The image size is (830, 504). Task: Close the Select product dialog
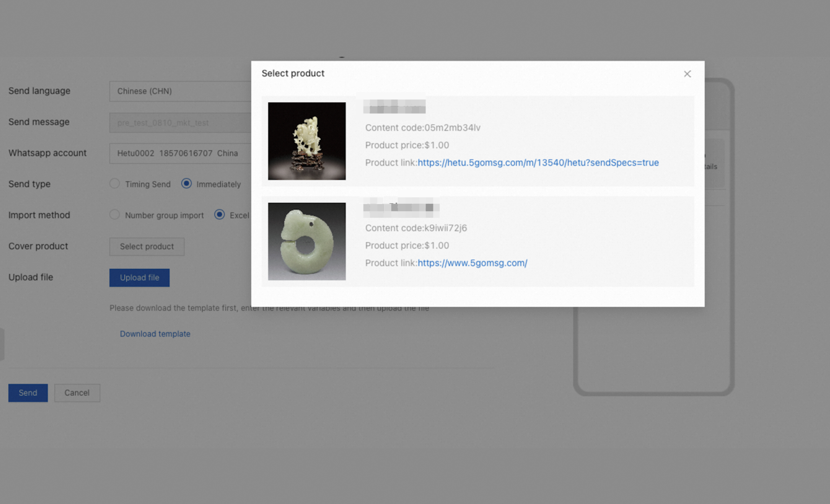pos(687,74)
